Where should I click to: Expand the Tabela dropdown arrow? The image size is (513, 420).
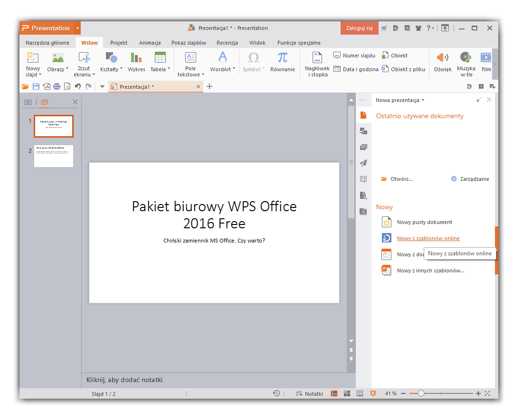[169, 69]
